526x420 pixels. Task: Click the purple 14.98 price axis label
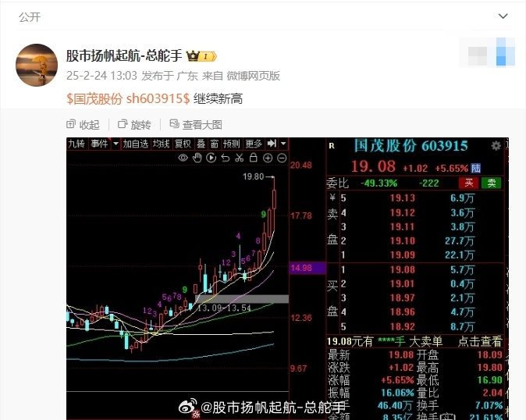tap(307, 268)
